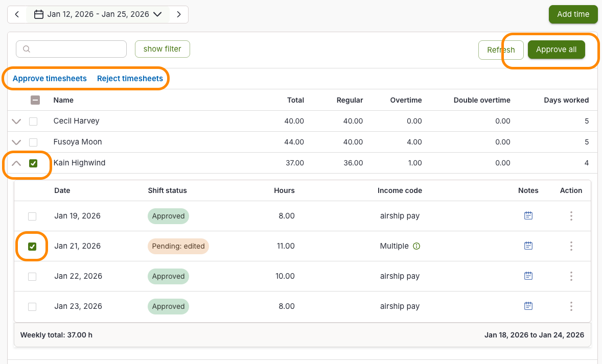Click Approve timesheets link

50,79
